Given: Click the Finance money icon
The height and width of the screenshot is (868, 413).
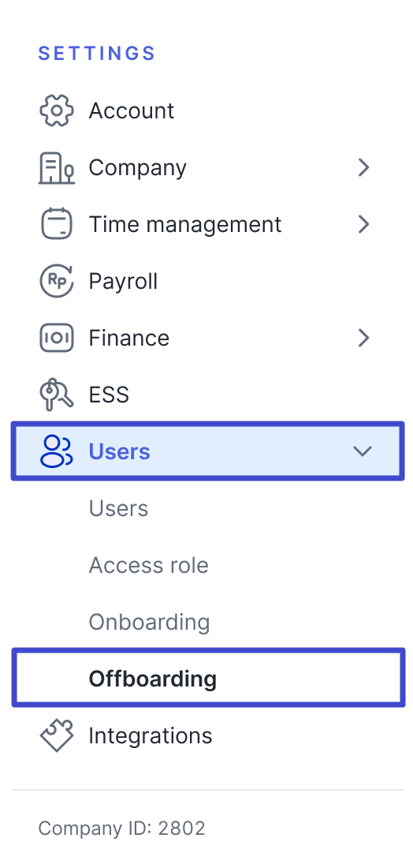Looking at the screenshot, I should click(57, 338).
